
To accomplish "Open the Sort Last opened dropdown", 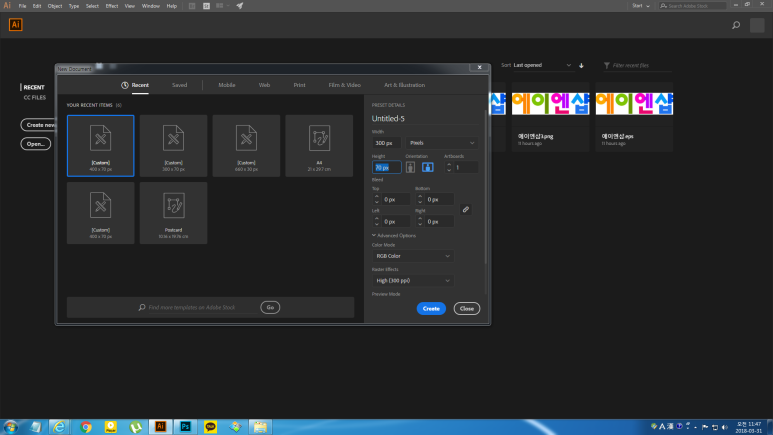I will [x=542, y=65].
